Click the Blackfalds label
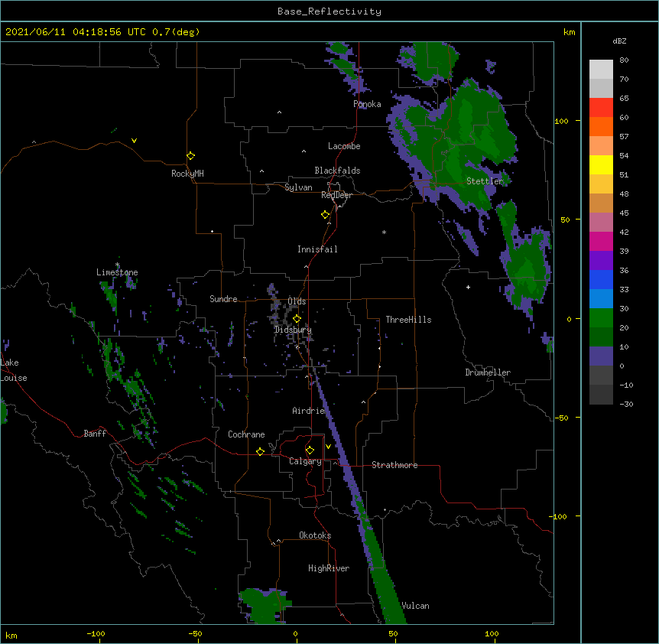Viewport: 659px width, 644px height. (337, 171)
